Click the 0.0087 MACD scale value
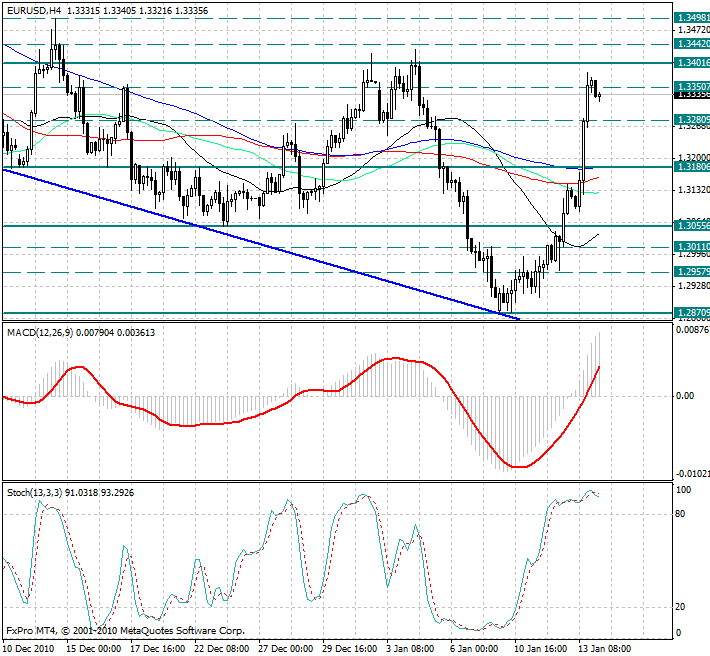 point(693,330)
